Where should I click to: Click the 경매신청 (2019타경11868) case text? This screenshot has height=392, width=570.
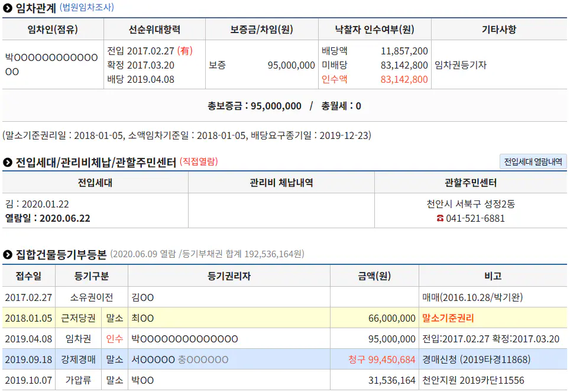(476, 359)
